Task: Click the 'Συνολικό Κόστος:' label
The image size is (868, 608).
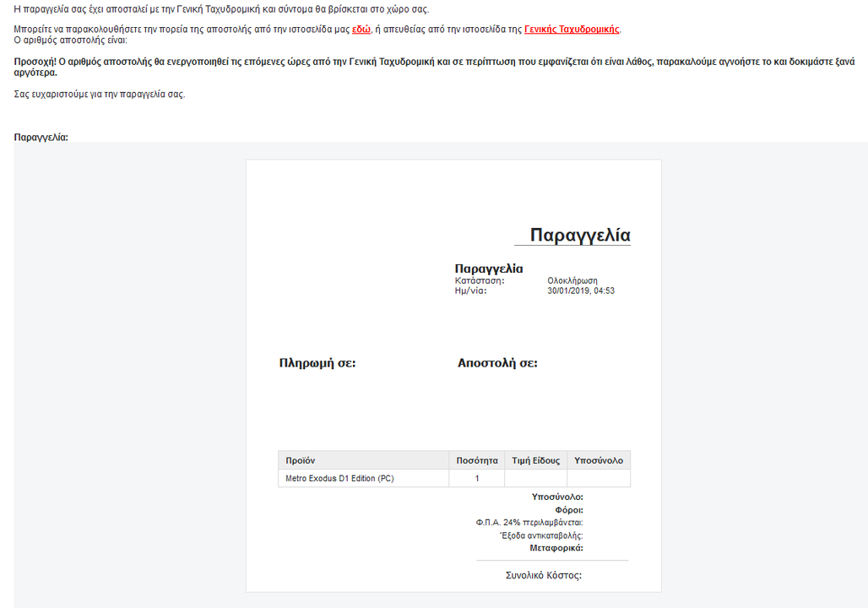Action: 544,575
